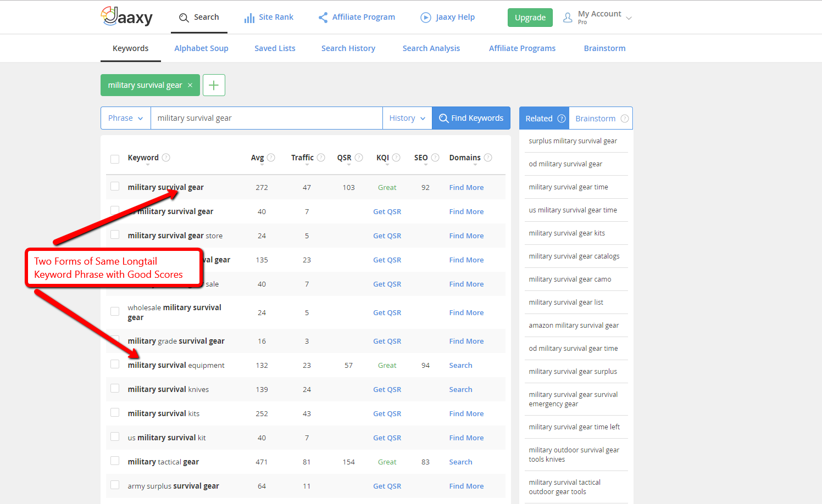Open the Affiliate Program page
The height and width of the screenshot is (504, 822).
tap(357, 17)
